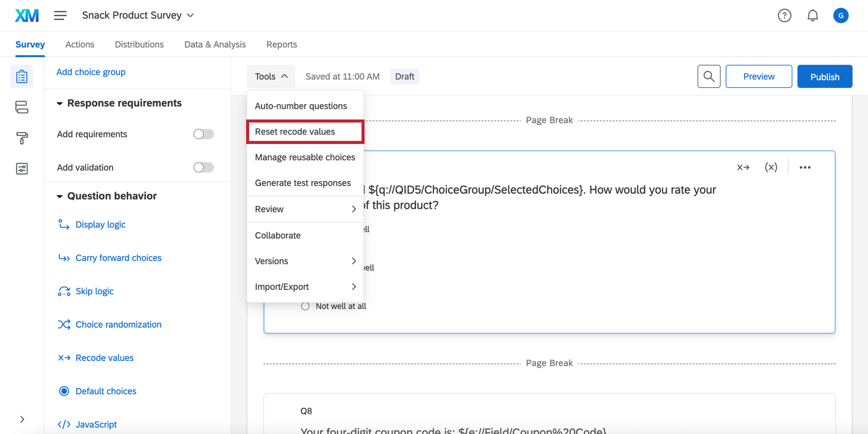Screen dimensions: 868x434
Task: Open Look and feel paint roller icon
Action: pyautogui.click(x=22, y=138)
